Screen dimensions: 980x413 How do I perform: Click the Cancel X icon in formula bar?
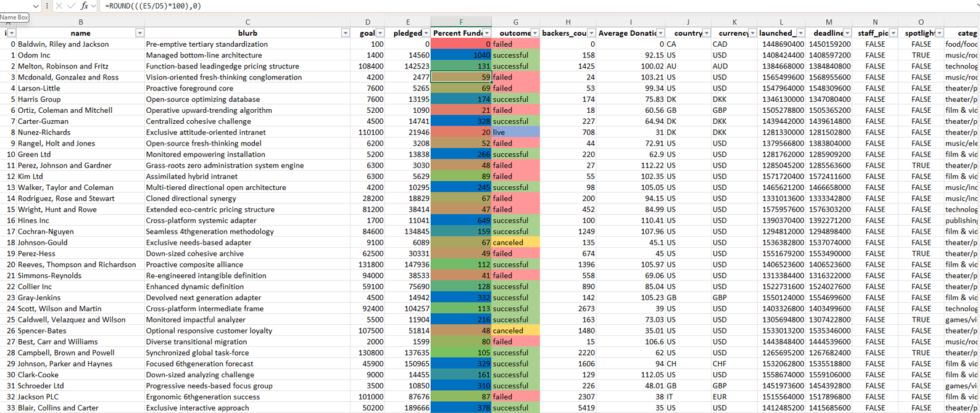(59, 6)
